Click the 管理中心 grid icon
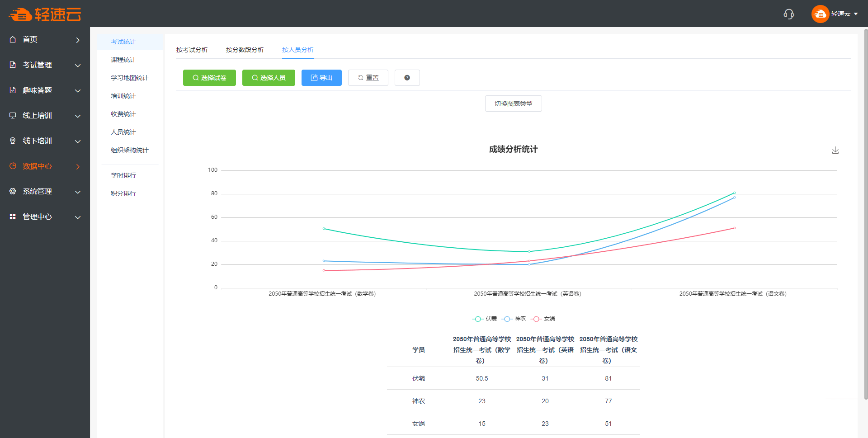 click(13, 217)
